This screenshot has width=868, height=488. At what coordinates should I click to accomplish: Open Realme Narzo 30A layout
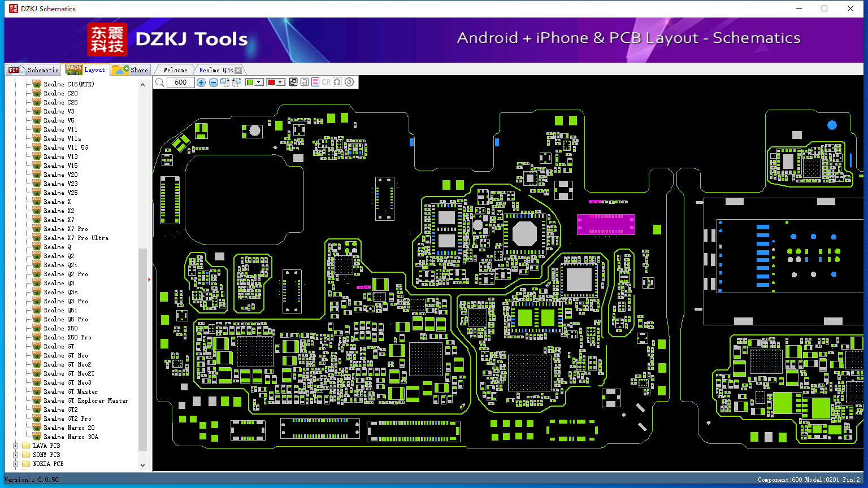click(71, 437)
